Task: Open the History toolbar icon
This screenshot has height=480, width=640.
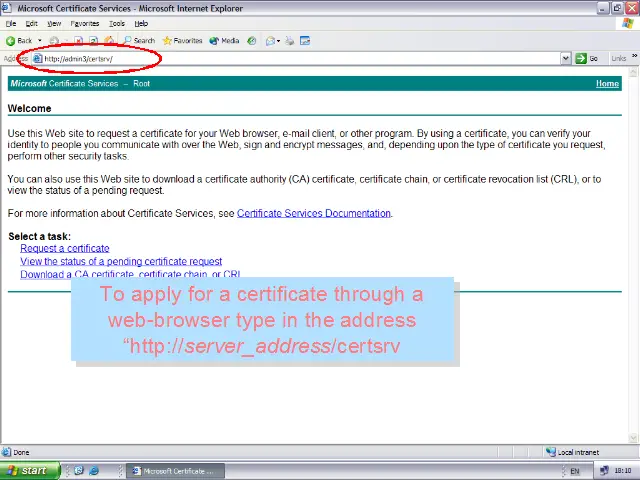Action: point(252,40)
